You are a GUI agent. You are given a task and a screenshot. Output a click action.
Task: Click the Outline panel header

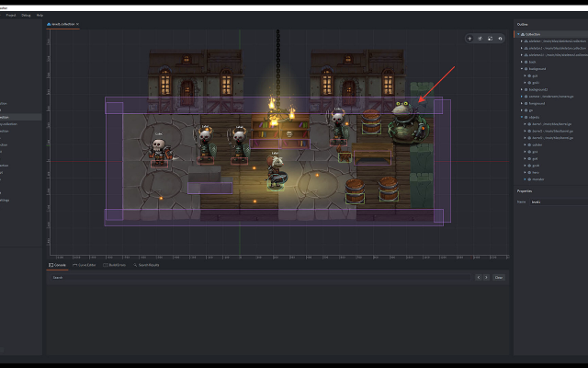(x=523, y=25)
